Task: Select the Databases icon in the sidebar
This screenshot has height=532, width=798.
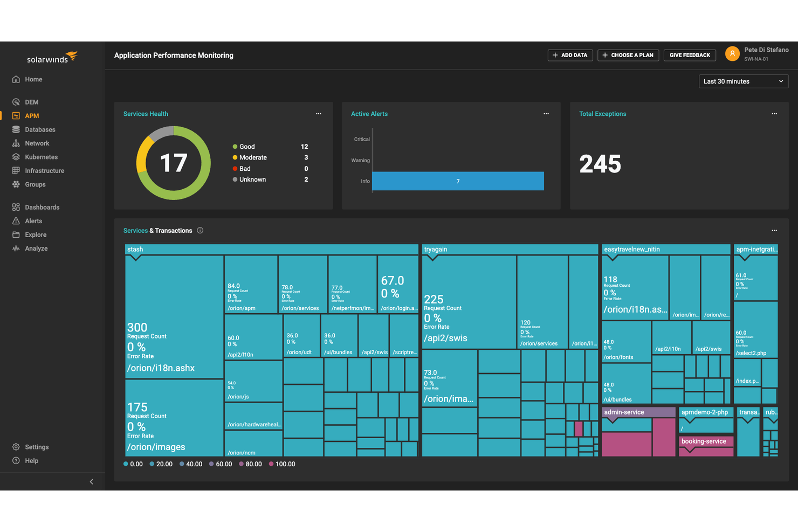Action: pos(16,129)
